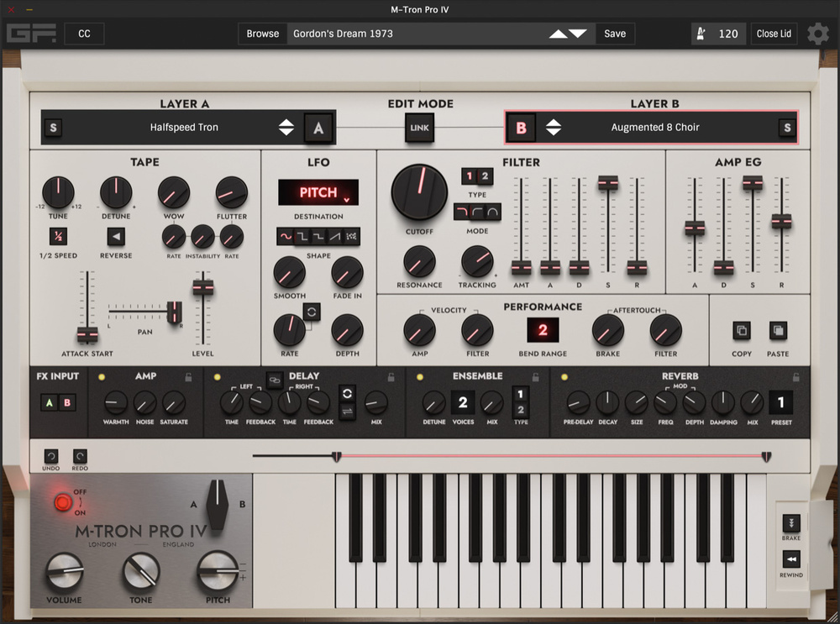Enable tempo sync on the delay

coord(347,393)
